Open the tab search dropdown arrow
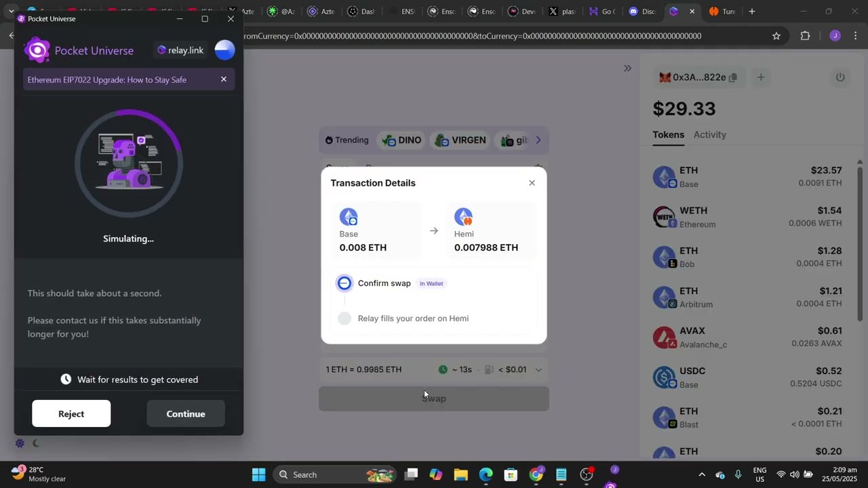Screen dimensions: 868x488 tap(11, 12)
